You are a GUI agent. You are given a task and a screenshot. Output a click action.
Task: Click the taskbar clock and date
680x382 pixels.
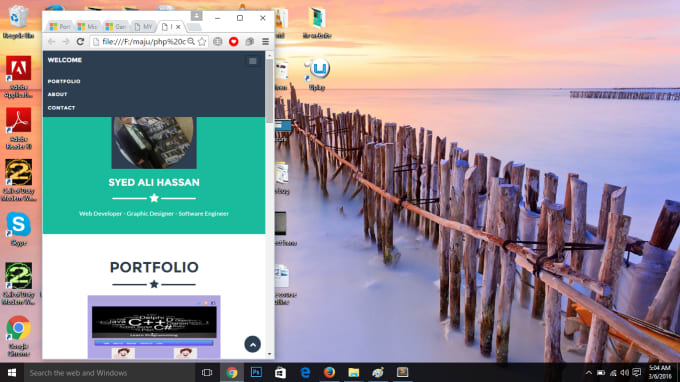660,372
